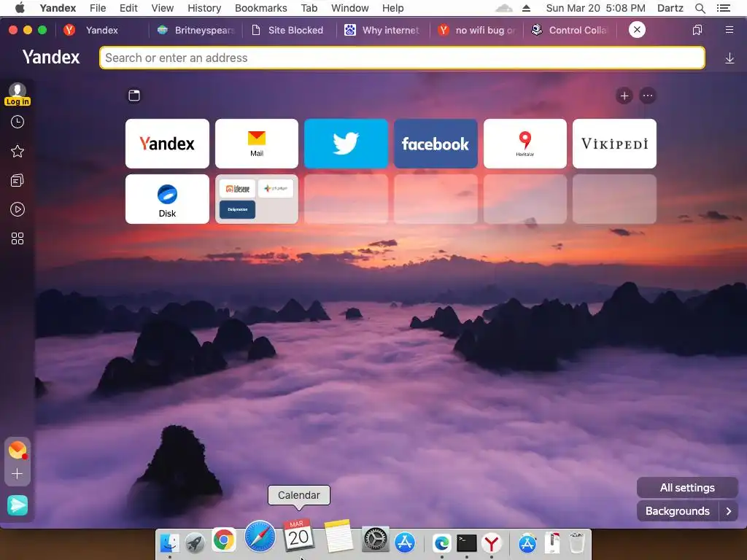Open the Twitter tile
The width and height of the screenshot is (747, 560).
click(346, 144)
